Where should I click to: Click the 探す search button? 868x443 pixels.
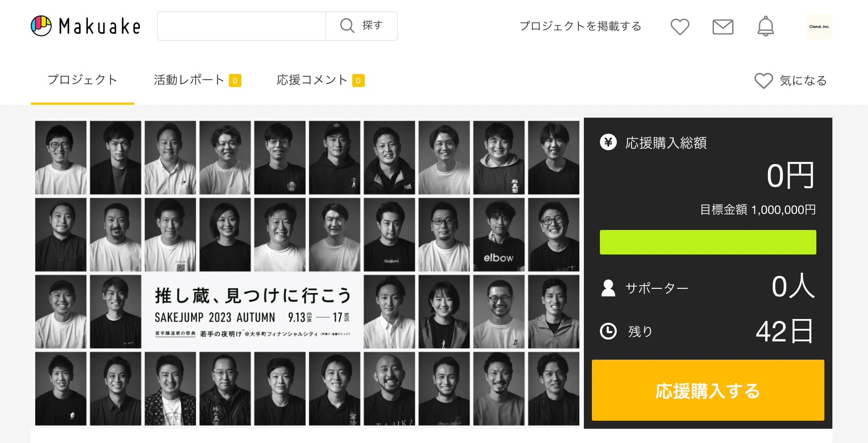click(362, 26)
